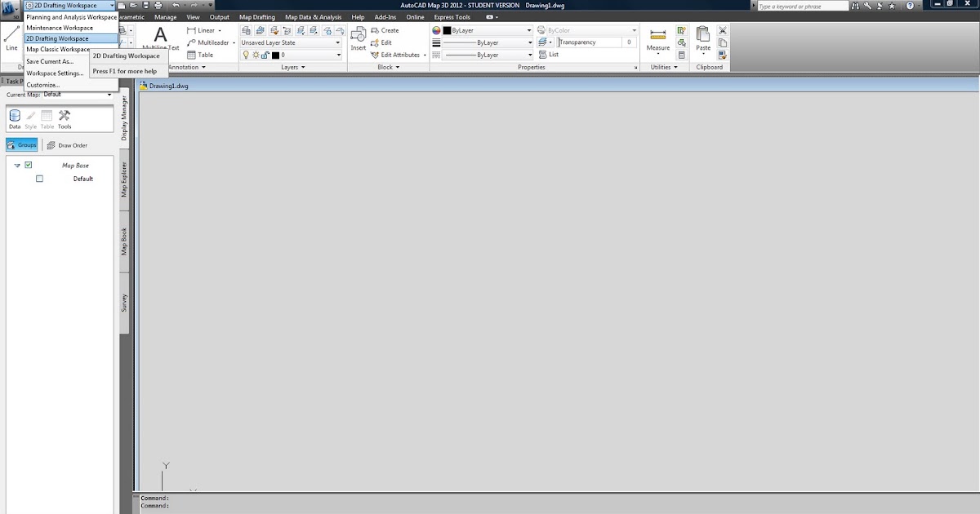Open Tools in the Display Manager
980x514 pixels.
(x=65, y=120)
